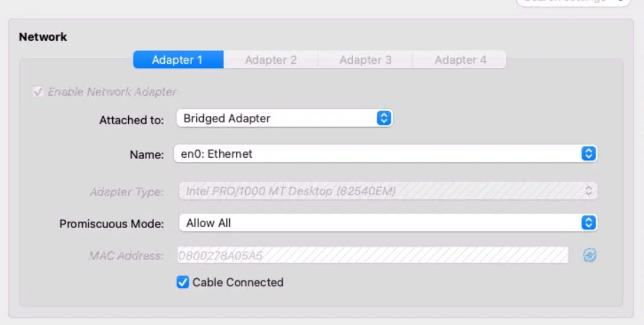Open the Intel PRO/1000 MT Desktop dropdown

(378, 191)
